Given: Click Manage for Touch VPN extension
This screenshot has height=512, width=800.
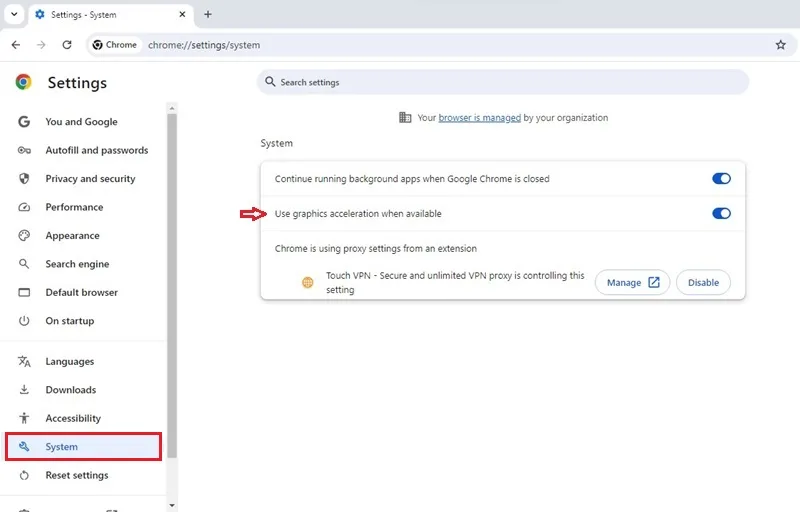Looking at the screenshot, I should click(633, 283).
